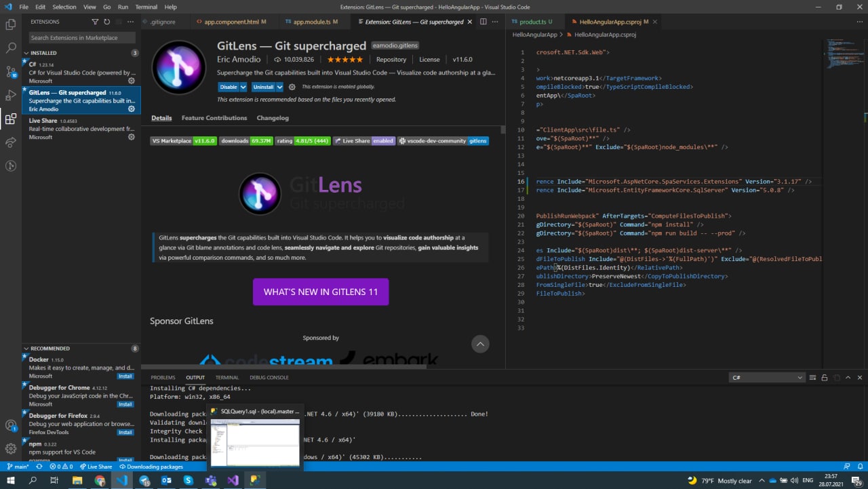This screenshot has height=489, width=868.
Task: Toggle the output scroll lock
Action: pyautogui.click(x=825, y=377)
